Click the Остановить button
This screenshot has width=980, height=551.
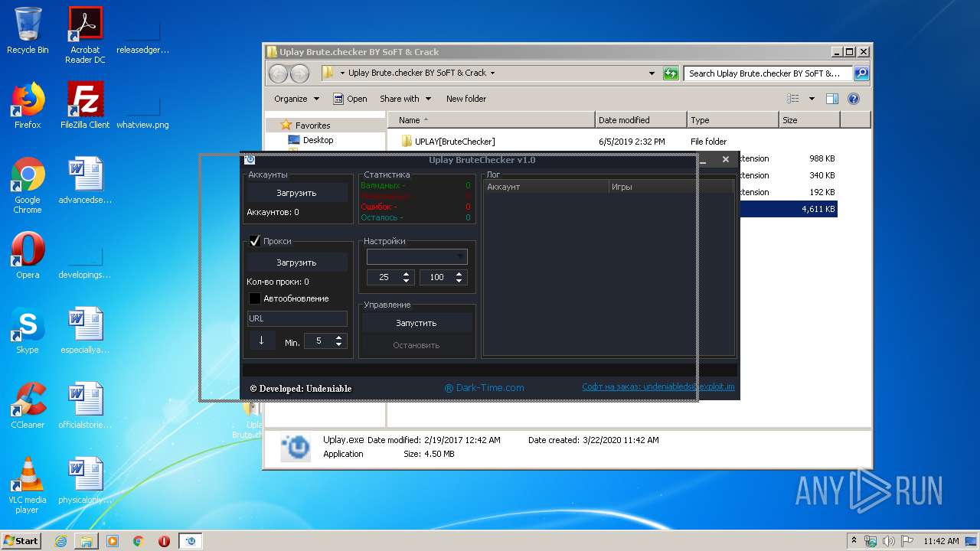coord(416,345)
